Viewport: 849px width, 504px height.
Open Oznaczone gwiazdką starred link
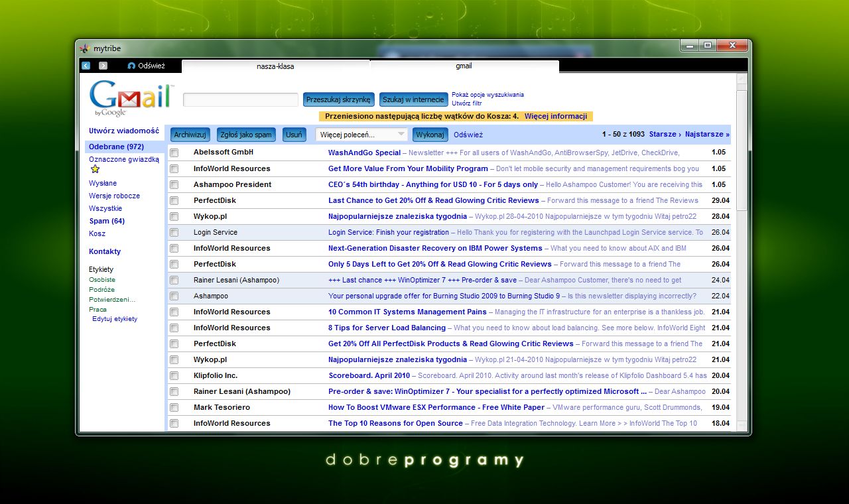(x=124, y=159)
